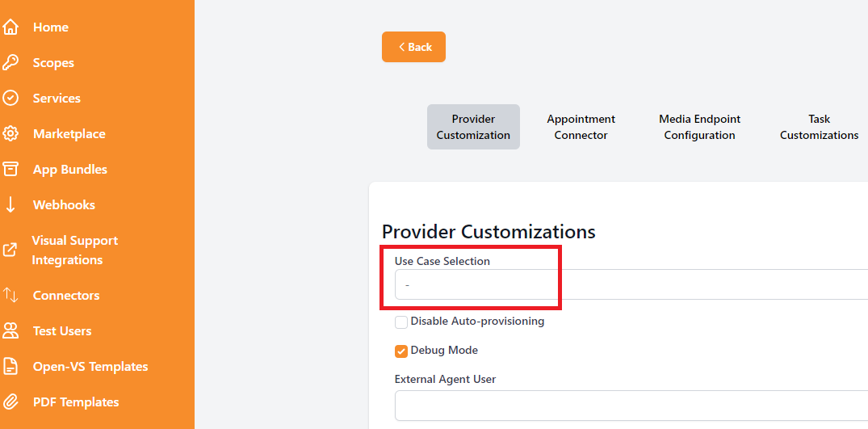
Task: Click the Open-VS Templates document icon
Action: point(10,367)
